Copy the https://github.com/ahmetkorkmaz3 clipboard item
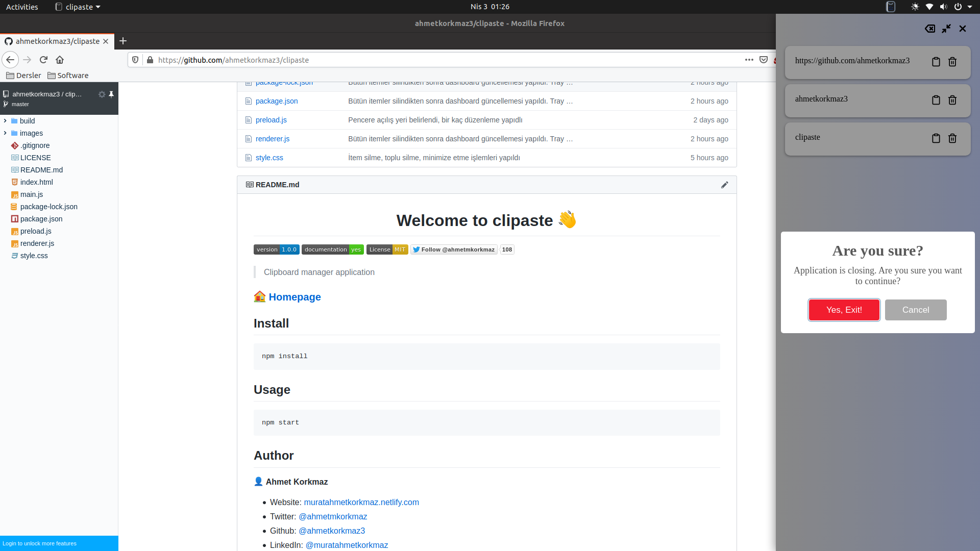This screenshot has height=551, width=980. coord(936,62)
